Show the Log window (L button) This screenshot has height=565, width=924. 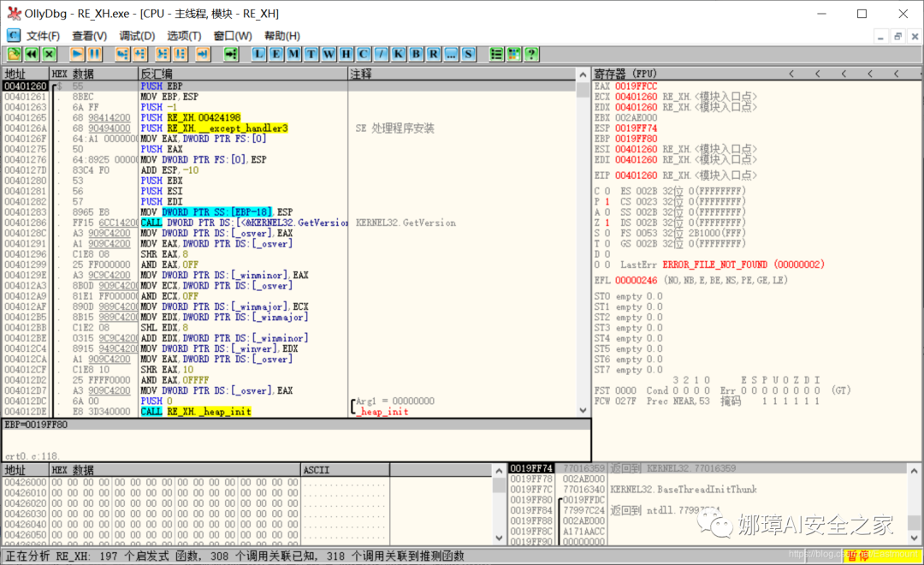click(258, 54)
